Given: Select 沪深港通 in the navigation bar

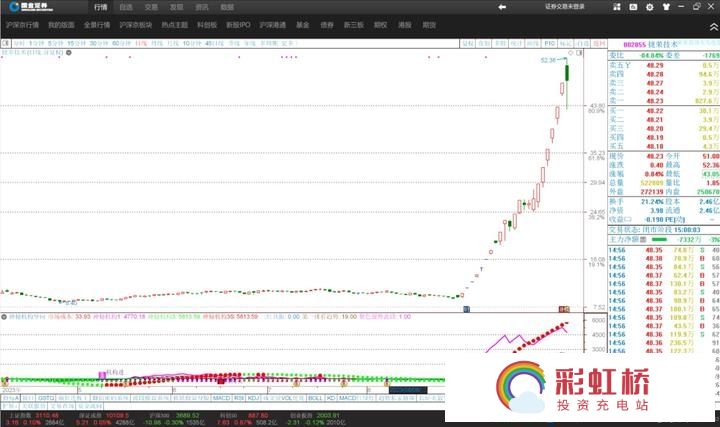Looking at the screenshot, I should [x=273, y=25].
